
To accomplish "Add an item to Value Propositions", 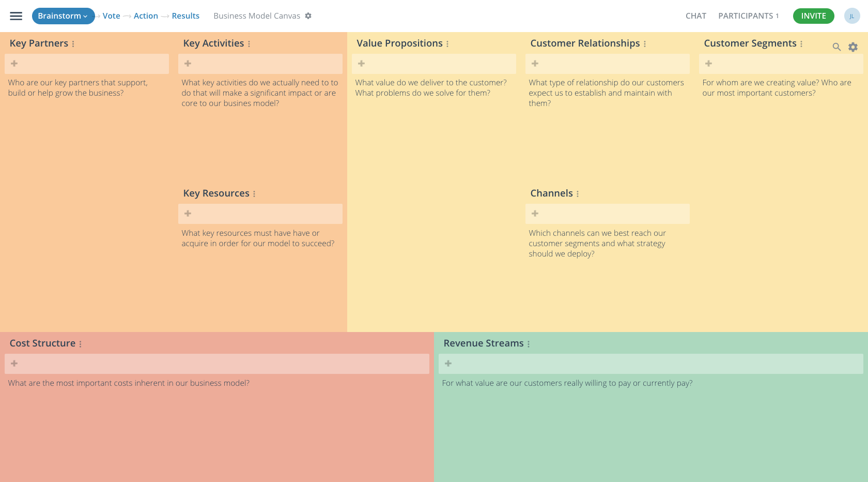I will (361, 64).
